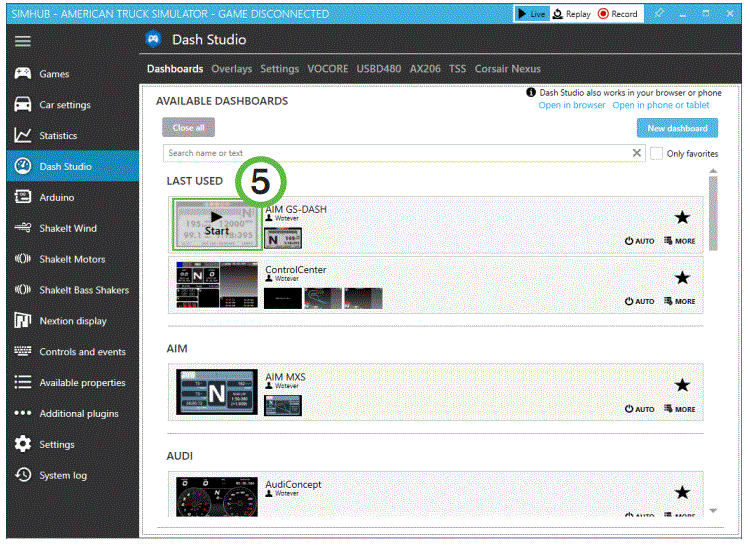Open the hamburger menu in sidebar
Viewport: 750px width, 546px height.
pyautogui.click(x=22, y=41)
